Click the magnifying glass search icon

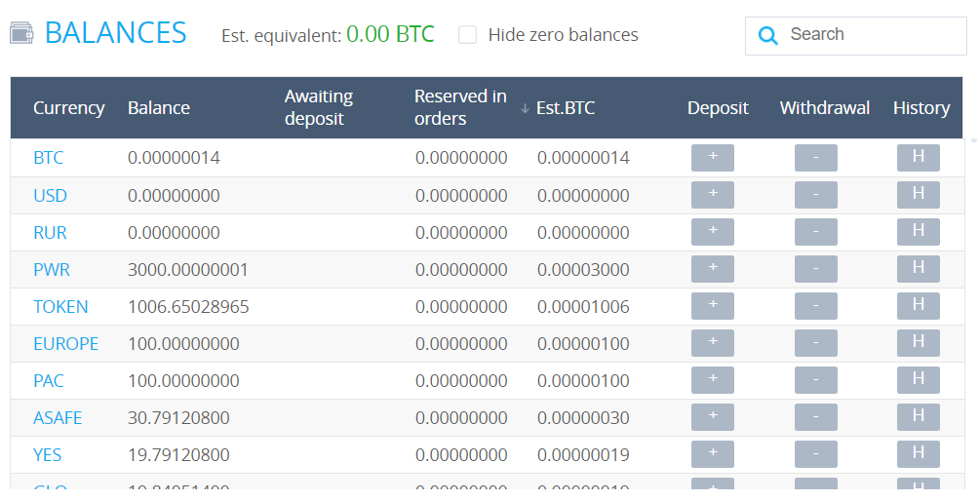coord(768,36)
